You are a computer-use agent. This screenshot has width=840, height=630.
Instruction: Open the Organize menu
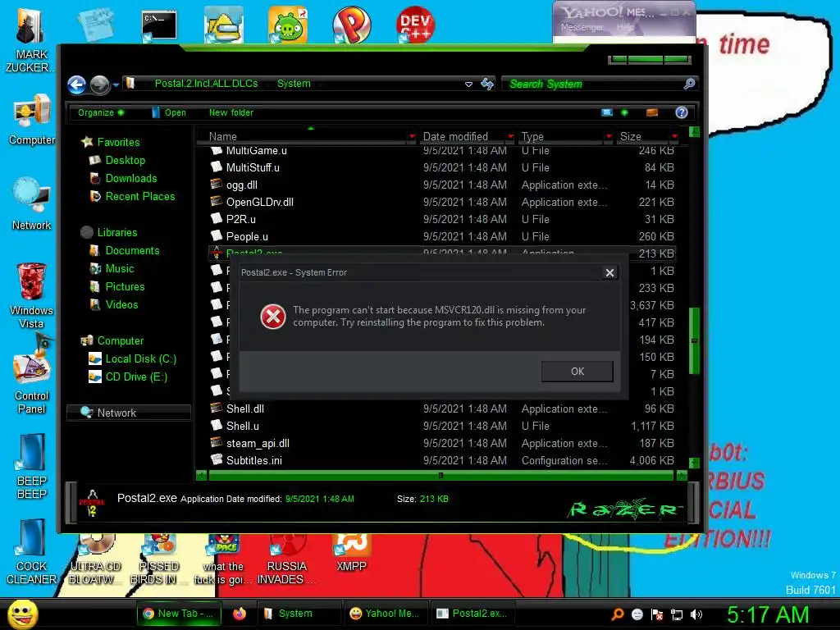click(101, 112)
